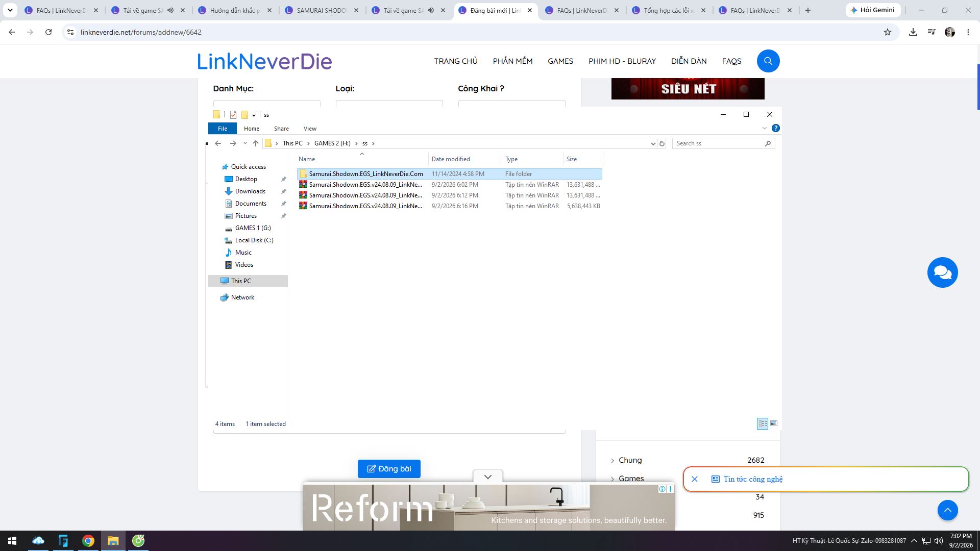
Task: Open the Windows Start menu
Action: [12, 541]
